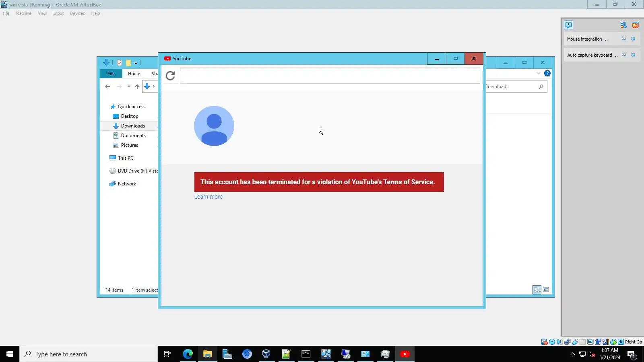Click the VirtualBox shared folders indicator
Viewport: 644px width, 362px height.
pos(583,342)
